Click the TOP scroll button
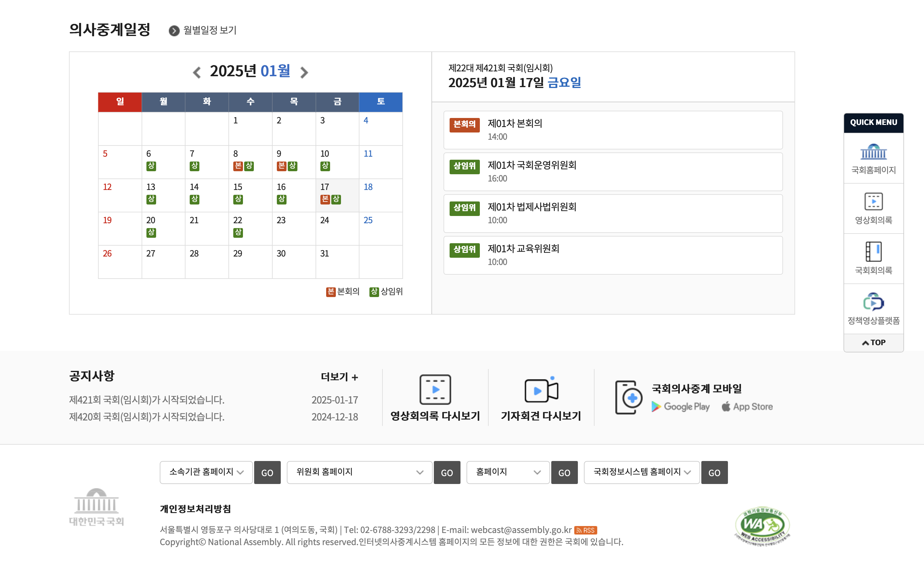The width and height of the screenshot is (924, 582). pyautogui.click(x=873, y=343)
